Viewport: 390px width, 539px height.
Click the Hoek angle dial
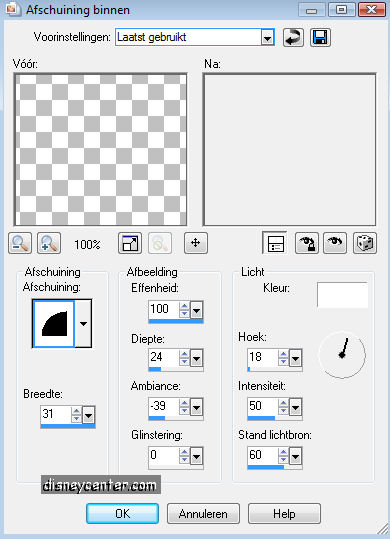coord(342,355)
